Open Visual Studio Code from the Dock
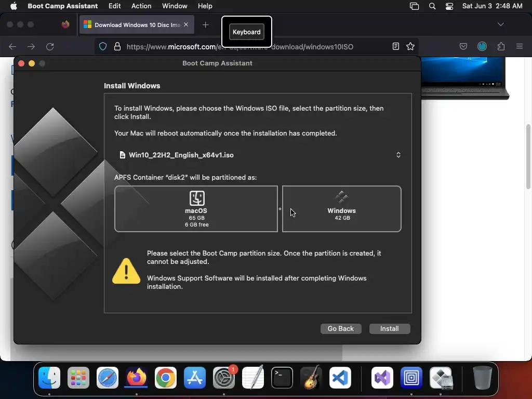Image resolution: width=532 pixels, height=399 pixels. click(x=340, y=378)
